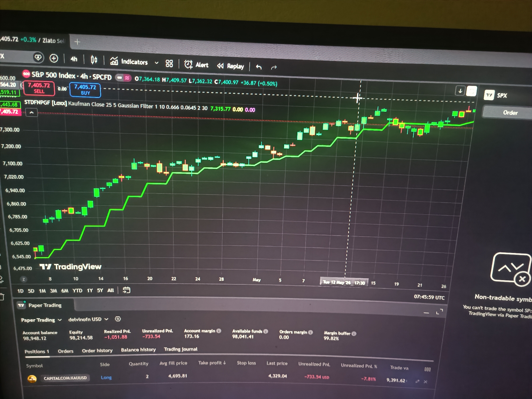This screenshot has width=532, height=399.
Task: Jump to latest bar with down arrow
Action: click(460, 91)
